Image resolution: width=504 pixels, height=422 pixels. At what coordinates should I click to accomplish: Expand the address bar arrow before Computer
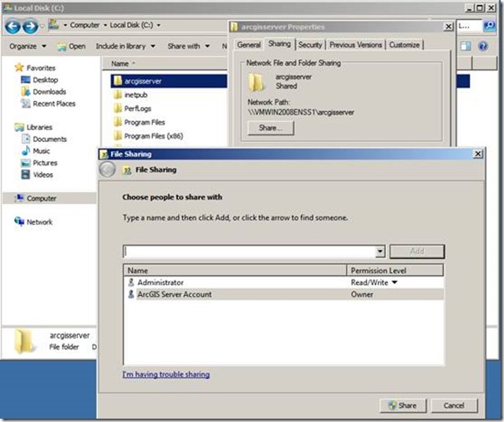65,25
